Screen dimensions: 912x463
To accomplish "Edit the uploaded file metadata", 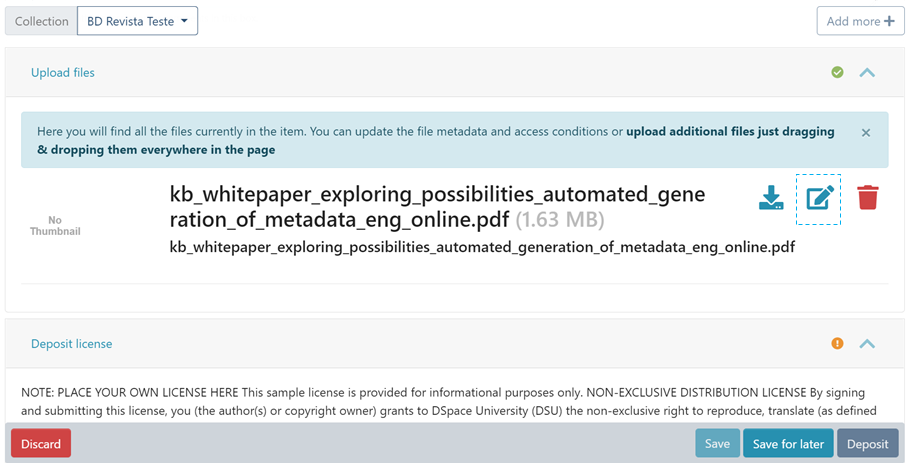I will click(x=819, y=198).
